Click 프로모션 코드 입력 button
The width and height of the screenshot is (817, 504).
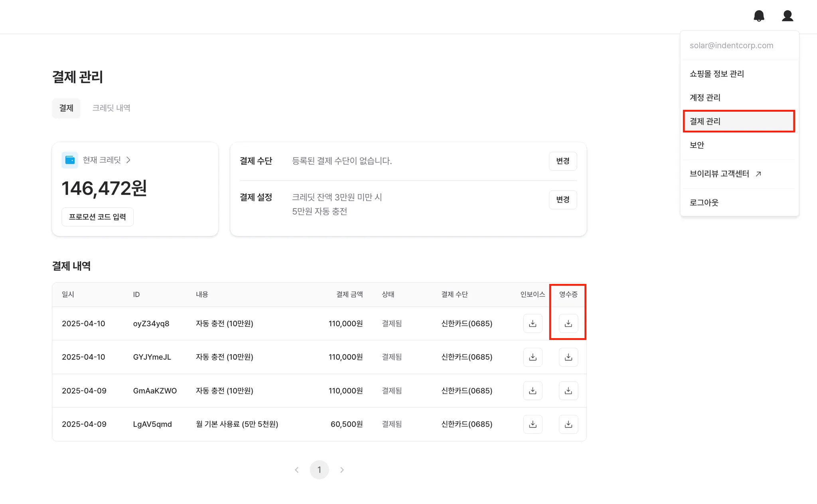pos(97,217)
